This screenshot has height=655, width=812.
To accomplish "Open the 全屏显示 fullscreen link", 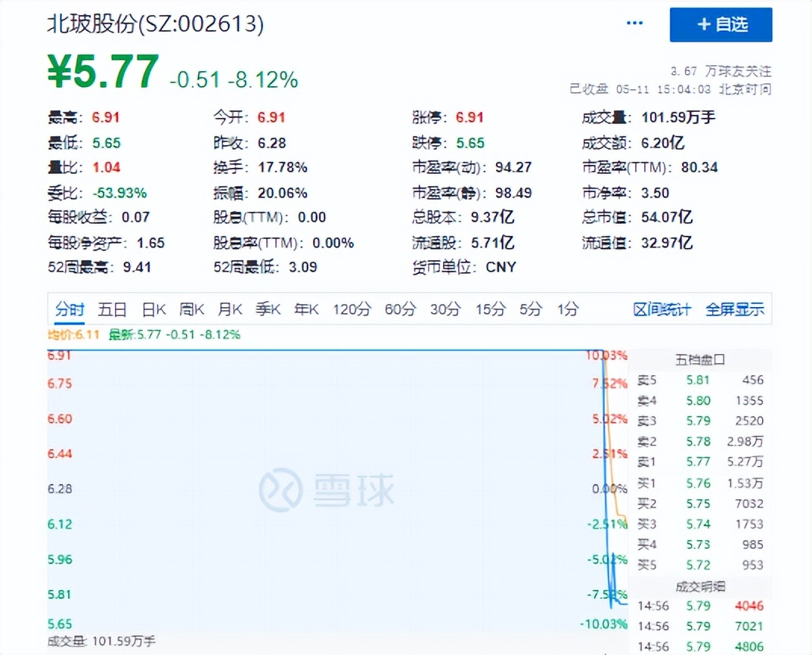I will click(735, 309).
